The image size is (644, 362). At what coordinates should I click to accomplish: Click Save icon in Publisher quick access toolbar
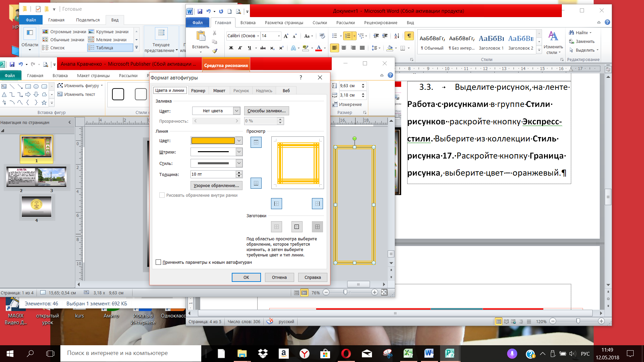point(12,64)
